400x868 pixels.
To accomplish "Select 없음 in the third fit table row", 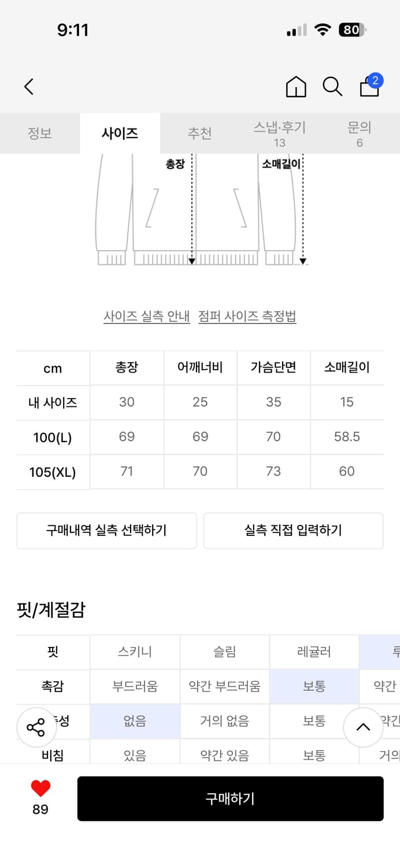I will coord(134,721).
